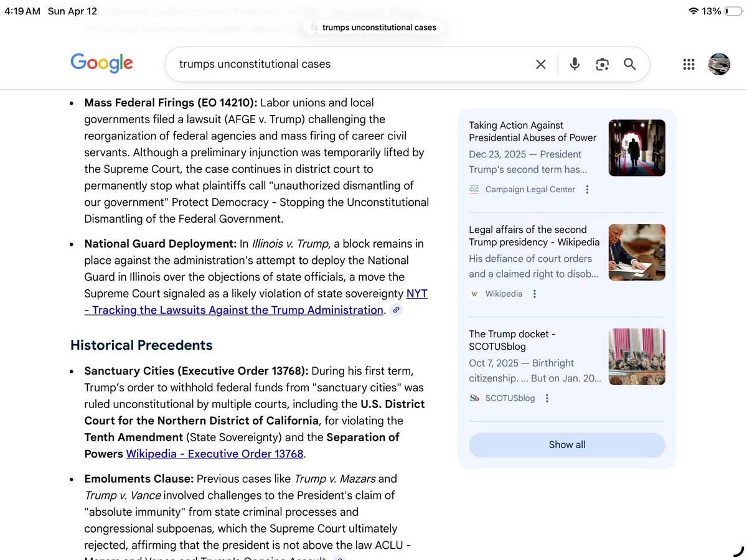Open the Google account profile avatar
The width and height of the screenshot is (747, 560).
pos(719,64)
